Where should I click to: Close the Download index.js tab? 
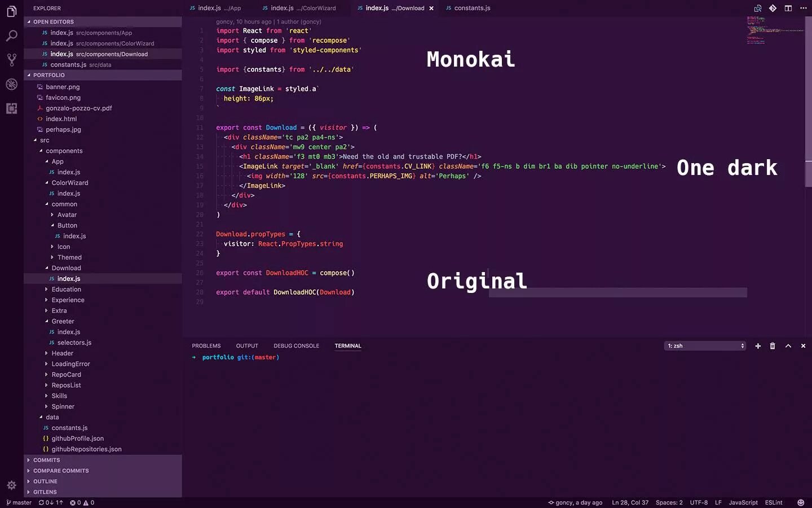(x=431, y=8)
